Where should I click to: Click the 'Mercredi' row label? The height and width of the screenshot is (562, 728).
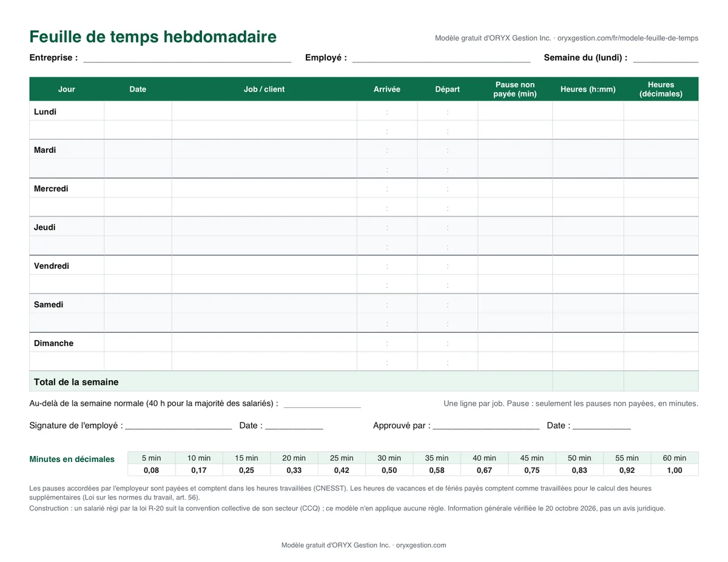pos(51,189)
